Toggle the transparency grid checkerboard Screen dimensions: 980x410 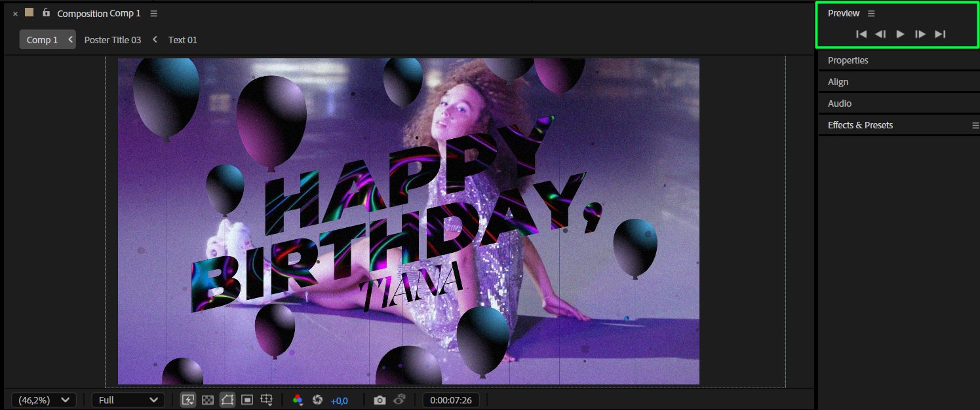(208, 400)
